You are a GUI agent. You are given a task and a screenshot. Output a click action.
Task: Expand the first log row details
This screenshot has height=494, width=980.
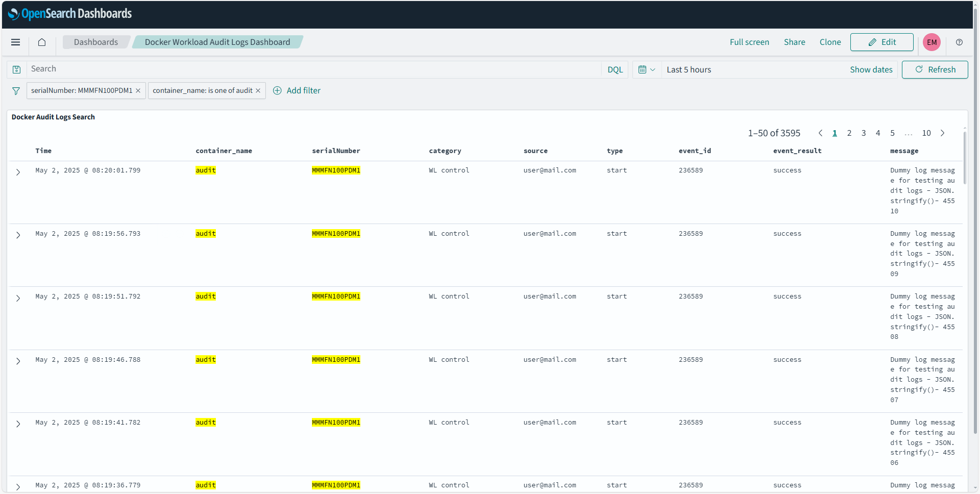[18, 172]
